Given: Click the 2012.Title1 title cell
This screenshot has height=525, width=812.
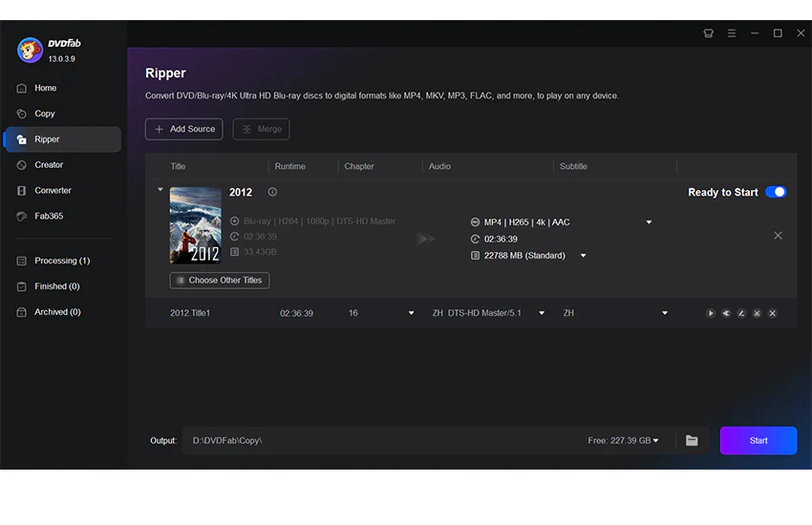Looking at the screenshot, I should [190, 313].
